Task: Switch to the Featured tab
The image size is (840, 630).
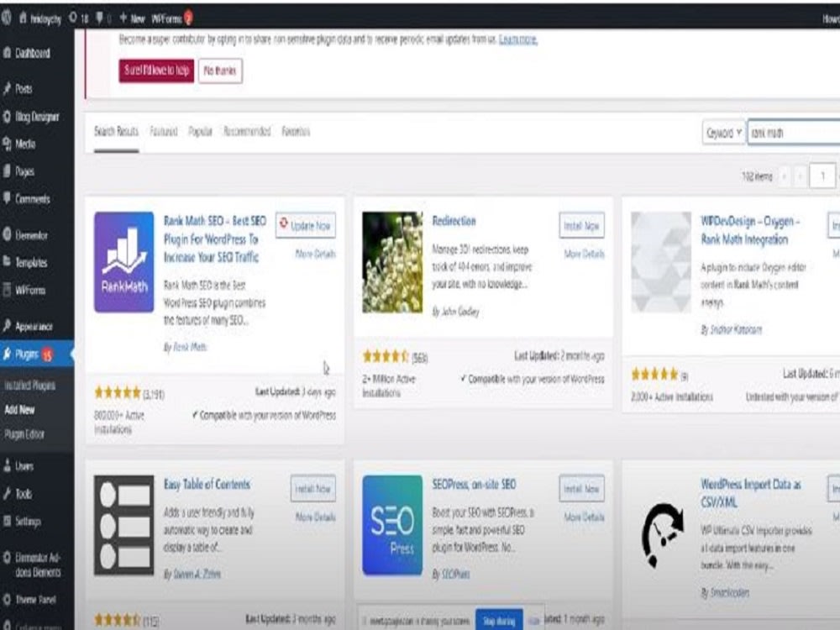Action: [164, 131]
